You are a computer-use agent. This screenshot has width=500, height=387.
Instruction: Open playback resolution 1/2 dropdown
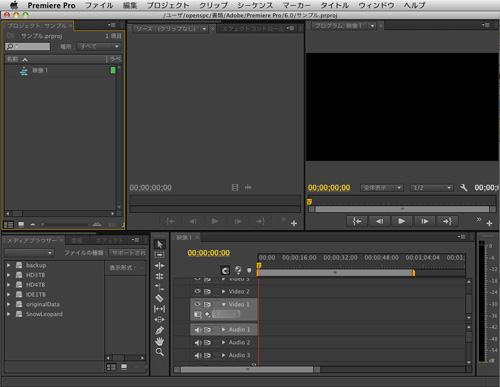(x=432, y=188)
